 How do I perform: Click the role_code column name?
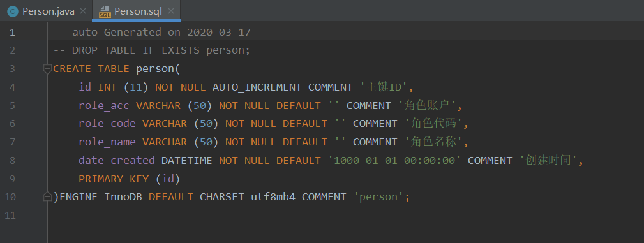point(107,124)
